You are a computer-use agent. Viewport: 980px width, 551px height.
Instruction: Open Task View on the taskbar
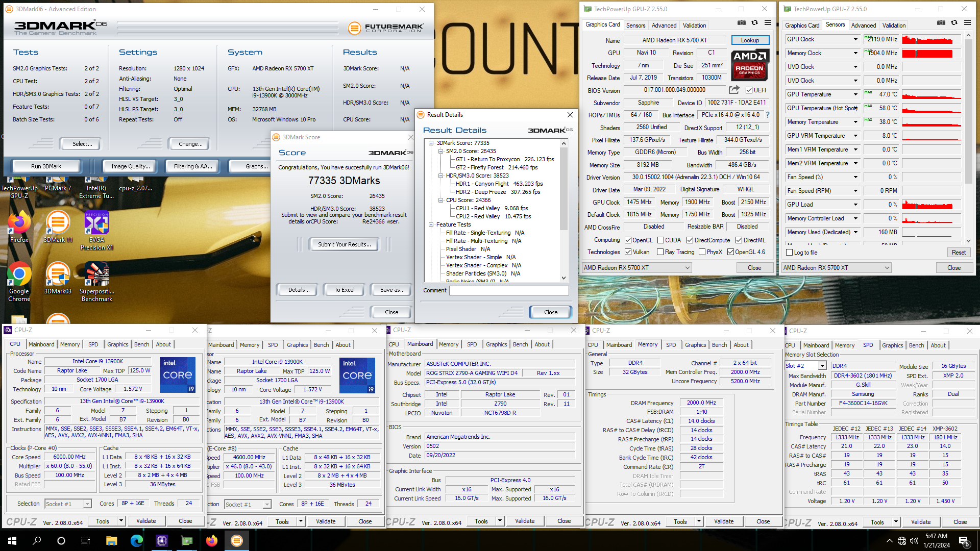[86, 541]
